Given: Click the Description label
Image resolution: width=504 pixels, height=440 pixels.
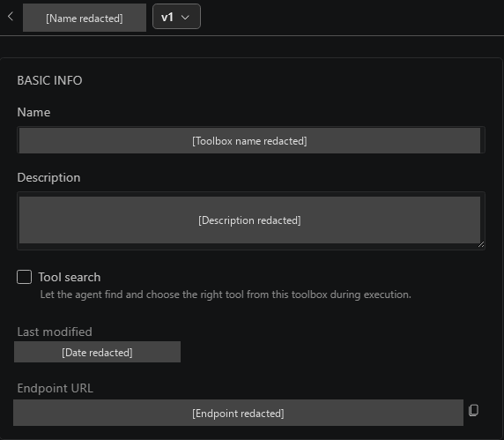Looking at the screenshot, I should 48,177.
